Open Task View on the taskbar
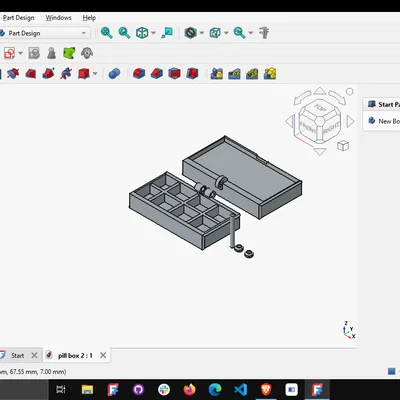The width and height of the screenshot is (400, 400). tap(61, 389)
